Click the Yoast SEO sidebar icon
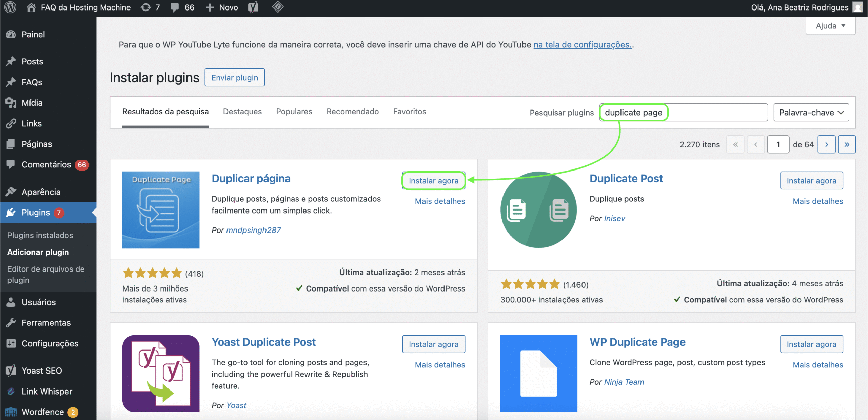This screenshot has width=868, height=420. pyautogui.click(x=11, y=371)
